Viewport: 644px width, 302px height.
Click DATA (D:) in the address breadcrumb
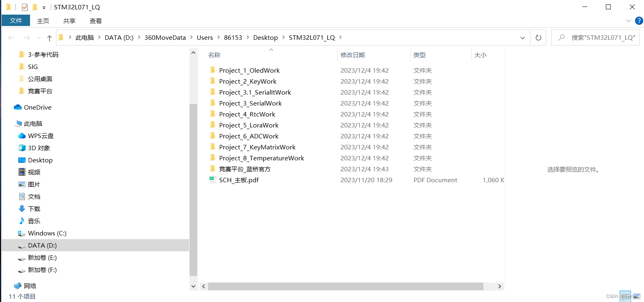click(x=119, y=37)
